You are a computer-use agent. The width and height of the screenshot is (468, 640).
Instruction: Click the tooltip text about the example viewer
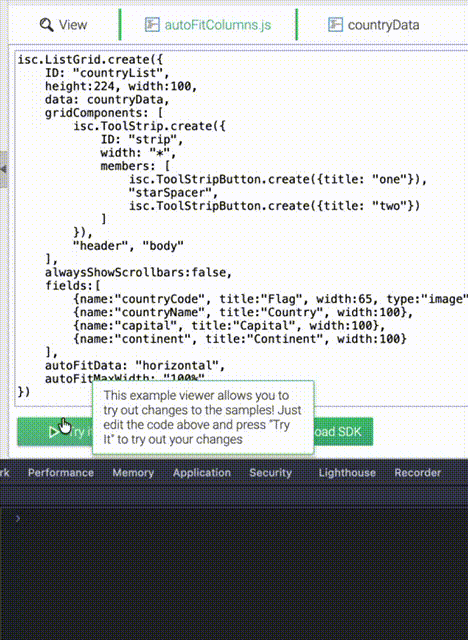[202, 417]
